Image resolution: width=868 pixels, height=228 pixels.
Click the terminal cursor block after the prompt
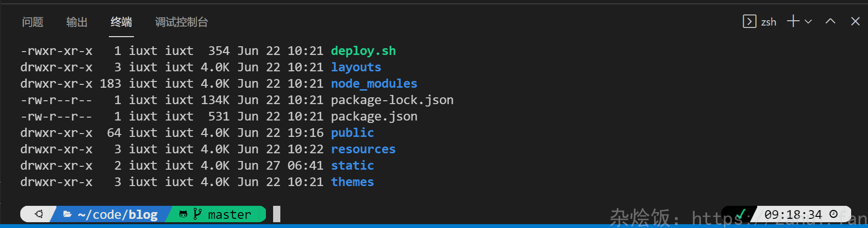coord(276,214)
